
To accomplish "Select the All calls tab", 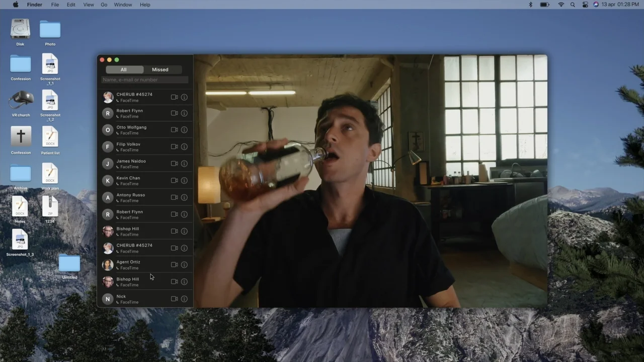I will 124,69.
